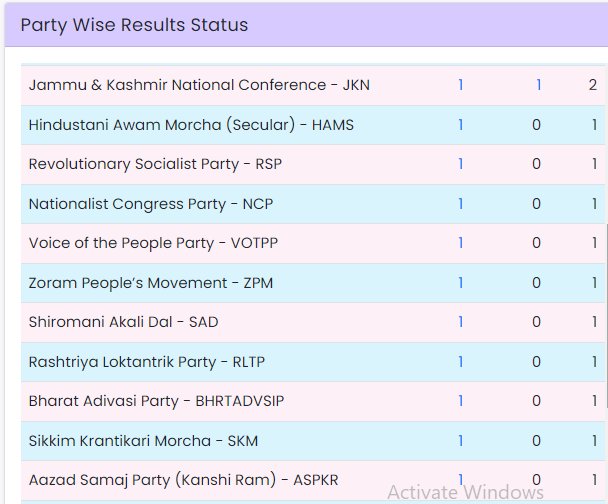Click the Party Wise Results Status header

pos(134,25)
